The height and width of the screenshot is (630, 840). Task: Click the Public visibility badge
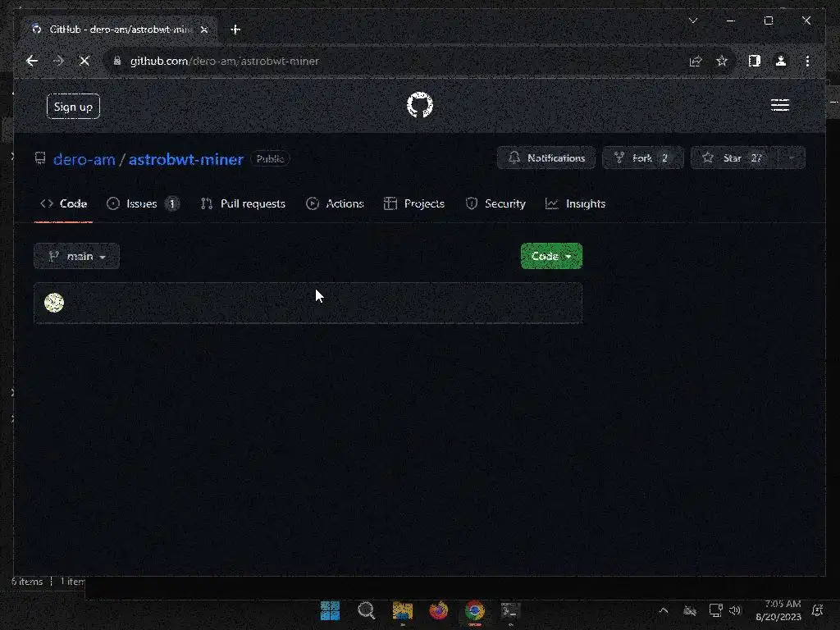[x=270, y=158]
